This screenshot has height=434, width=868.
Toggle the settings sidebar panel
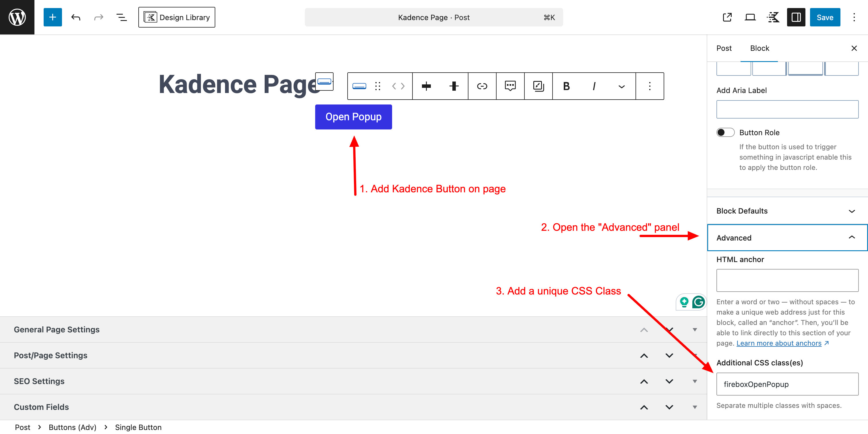coord(796,17)
